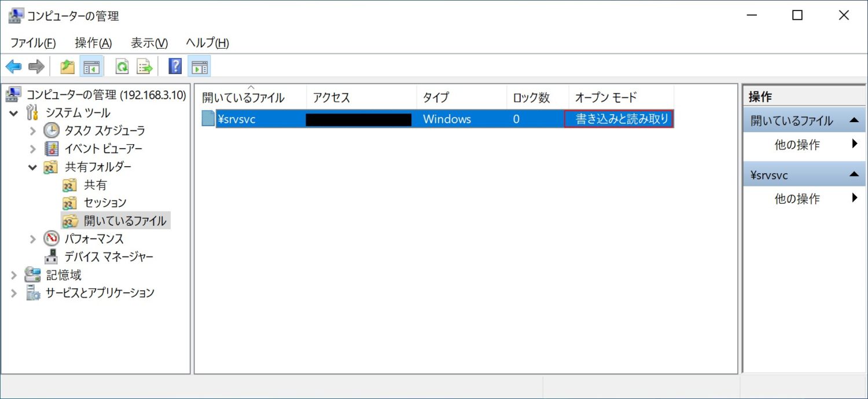Open Help via the question mark icon
Screen dimensions: 868x399
(x=175, y=67)
